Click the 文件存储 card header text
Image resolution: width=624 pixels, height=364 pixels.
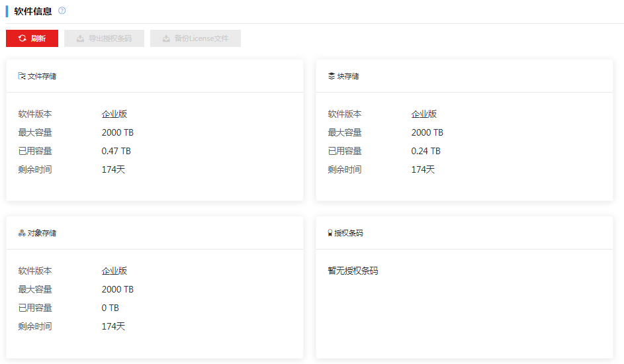coord(42,76)
